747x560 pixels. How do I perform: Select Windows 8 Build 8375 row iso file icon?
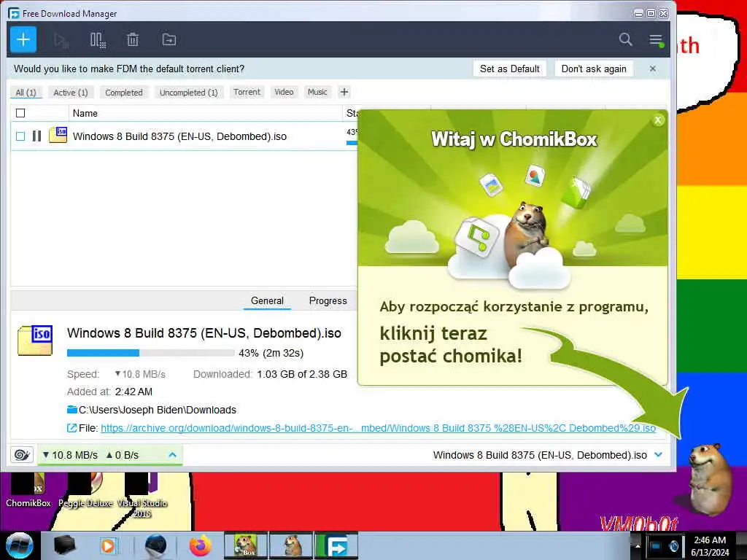(x=58, y=135)
